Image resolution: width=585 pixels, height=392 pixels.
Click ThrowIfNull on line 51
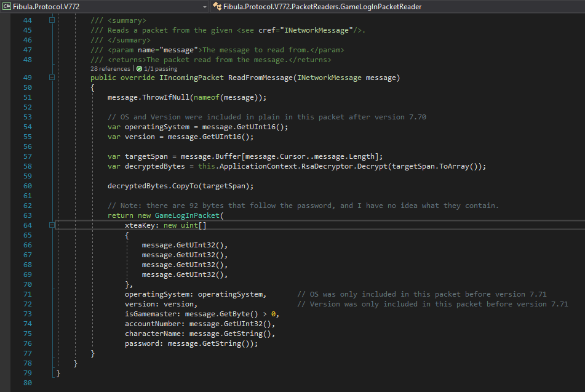point(165,97)
